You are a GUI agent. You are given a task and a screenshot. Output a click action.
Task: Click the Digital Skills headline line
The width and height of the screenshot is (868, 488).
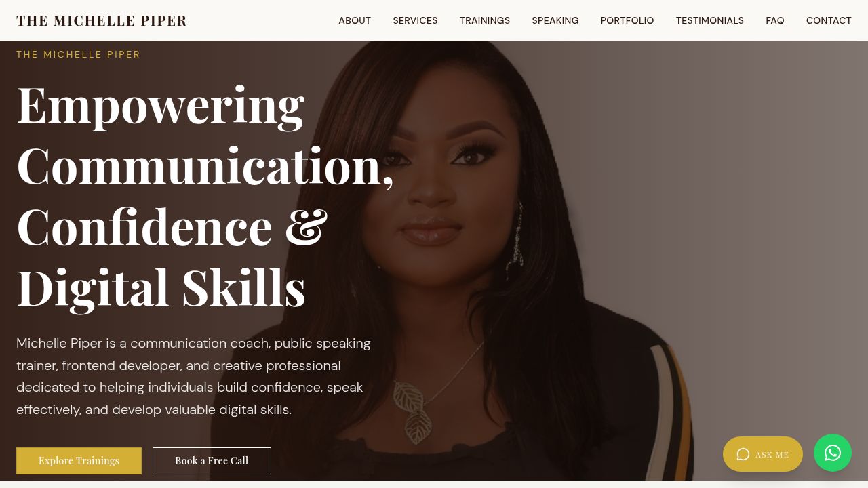click(161, 287)
